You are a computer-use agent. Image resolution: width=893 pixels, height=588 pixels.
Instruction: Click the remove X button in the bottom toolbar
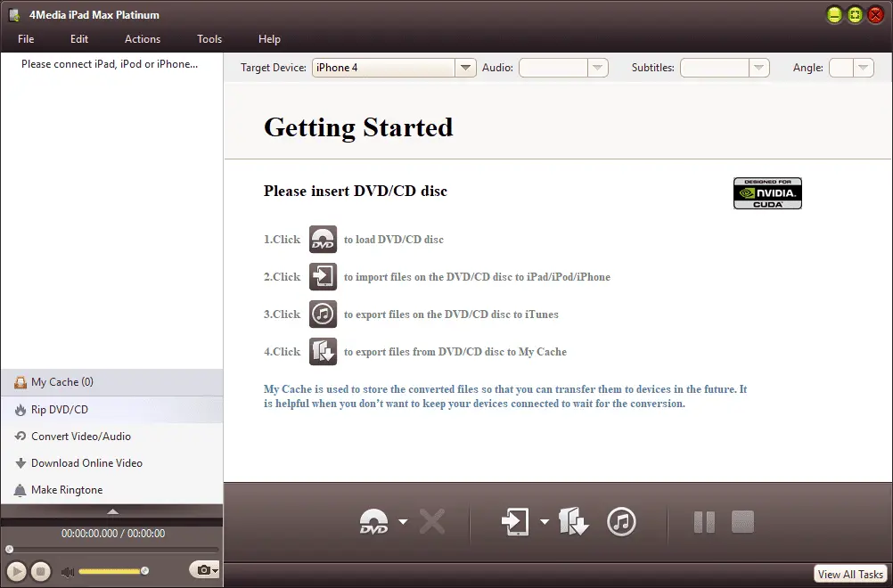click(432, 521)
